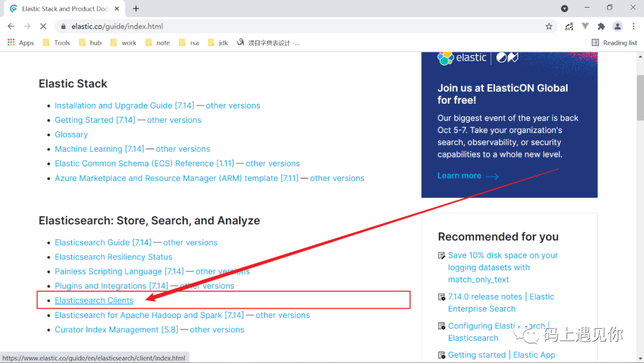Open the jdk bookmark folder
Image resolution: width=644 pixels, height=363 pixels.
pyautogui.click(x=218, y=43)
